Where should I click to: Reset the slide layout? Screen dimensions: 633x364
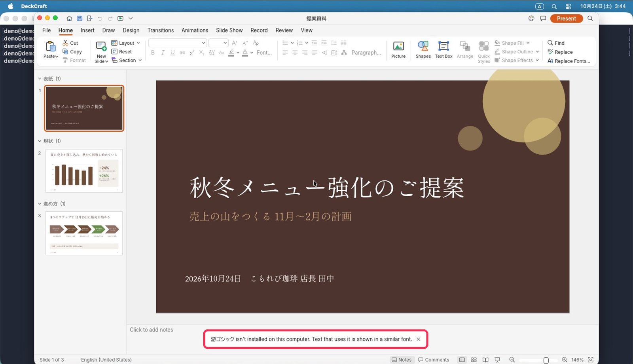pyautogui.click(x=121, y=51)
